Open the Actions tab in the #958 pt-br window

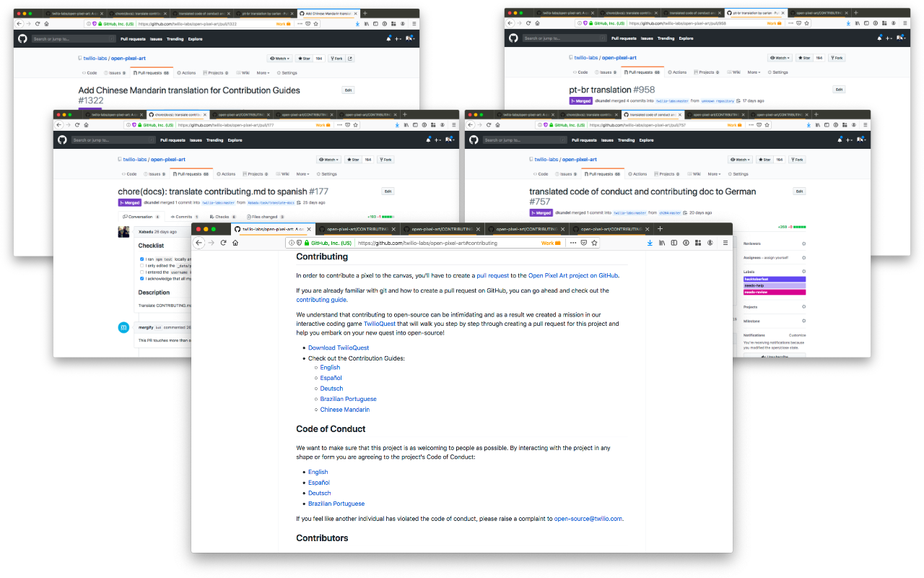pos(679,72)
